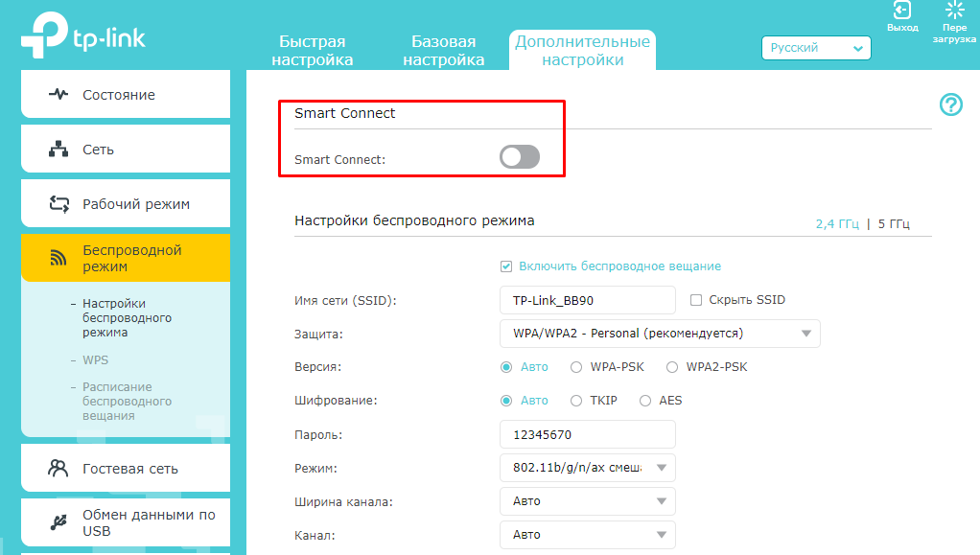This screenshot has height=555, width=980.
Task: Click the Состояние status pulse icon
Action: [58, 95]
